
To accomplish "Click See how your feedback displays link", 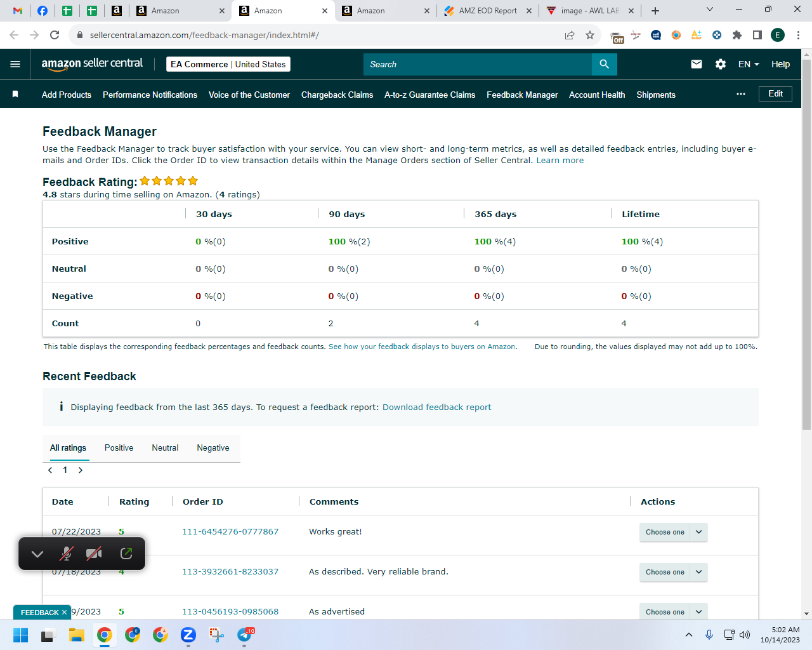I will pos(422,347).
